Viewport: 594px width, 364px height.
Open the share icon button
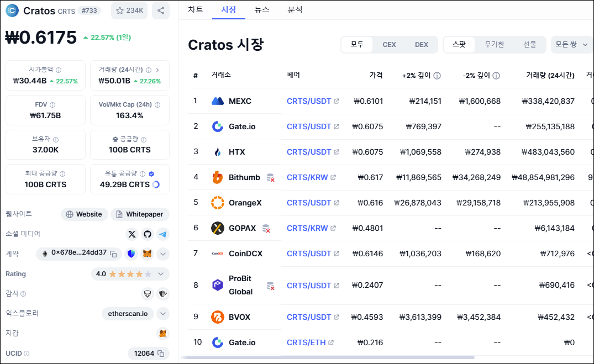(x=161, y=10)
